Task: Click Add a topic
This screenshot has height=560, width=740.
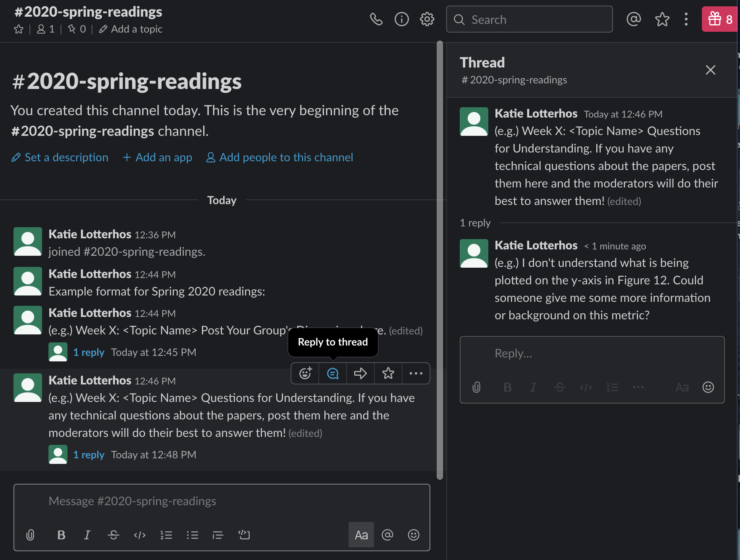Action: (x=131, y=29)
